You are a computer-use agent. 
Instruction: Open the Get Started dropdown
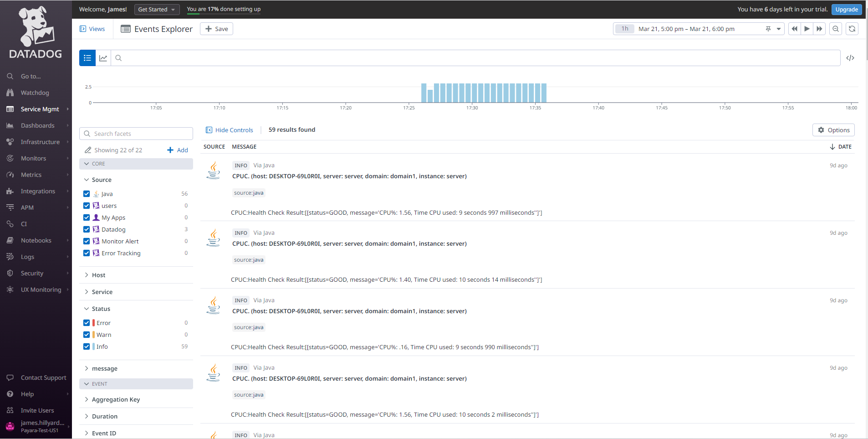pos(157,9)
